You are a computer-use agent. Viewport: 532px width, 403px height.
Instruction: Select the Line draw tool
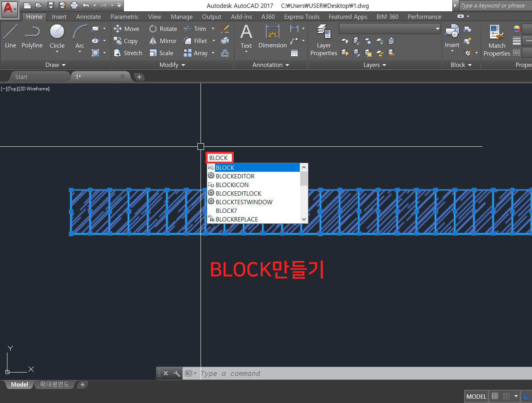[x=11, y=36]
